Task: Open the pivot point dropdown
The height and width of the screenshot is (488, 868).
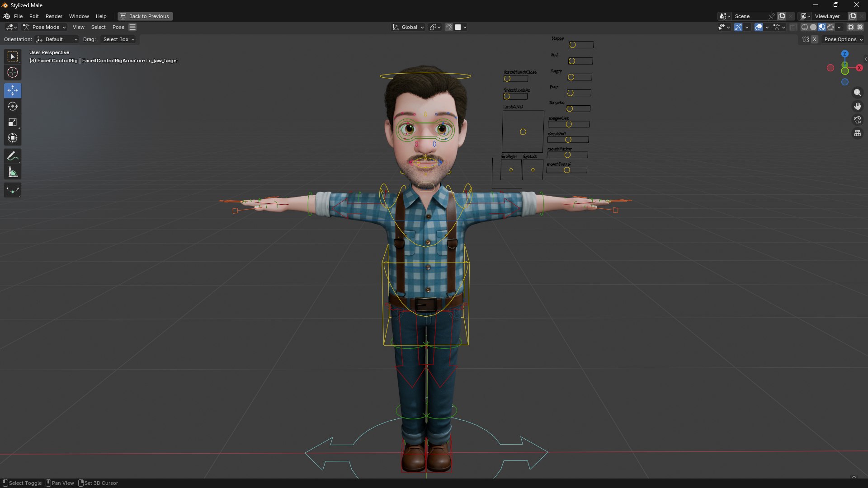Action: 435,27
